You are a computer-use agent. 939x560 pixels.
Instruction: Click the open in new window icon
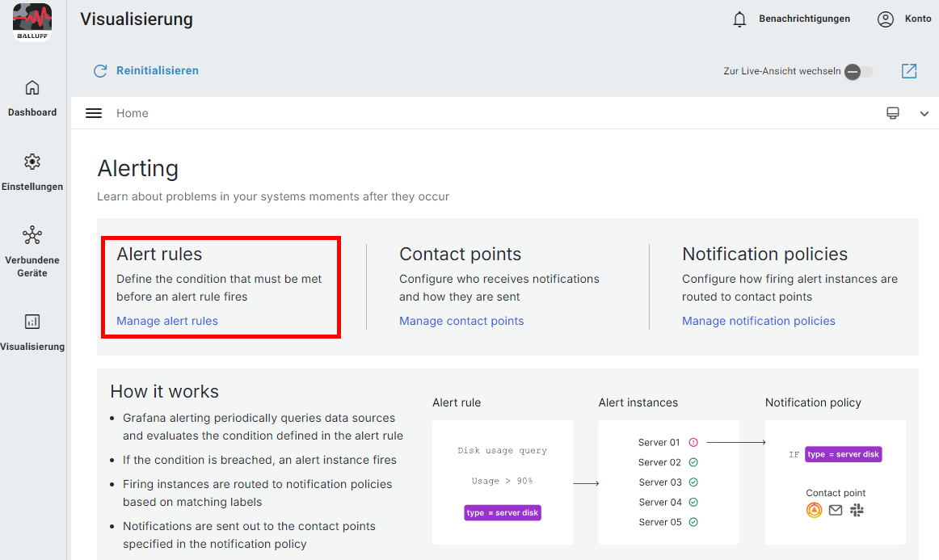[x=909, y=71]
